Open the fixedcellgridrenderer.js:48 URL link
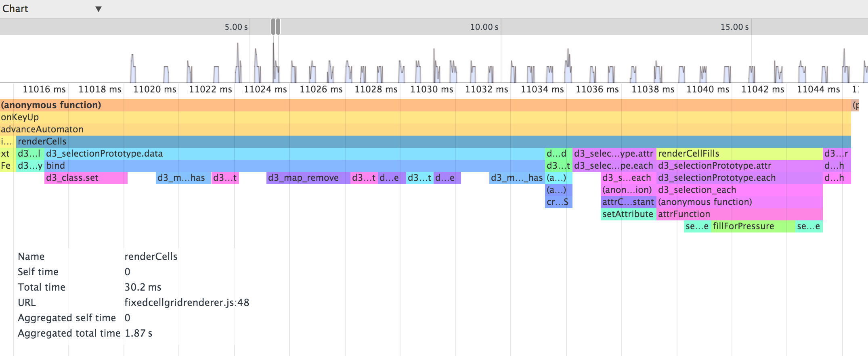Image resolution: width=868 pixels, height=356 pixels. click(x=187, y=302)
